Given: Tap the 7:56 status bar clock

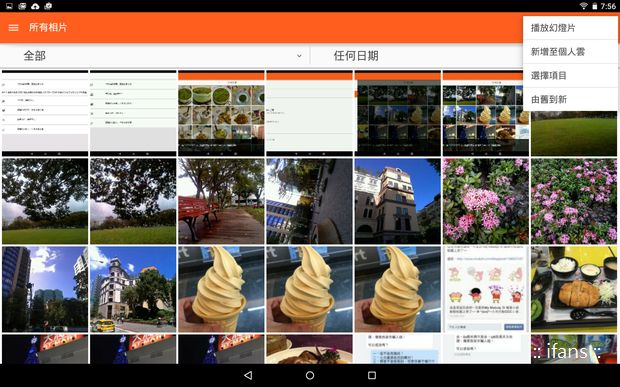Looking at the screenshot, I should tap(608, 6).
